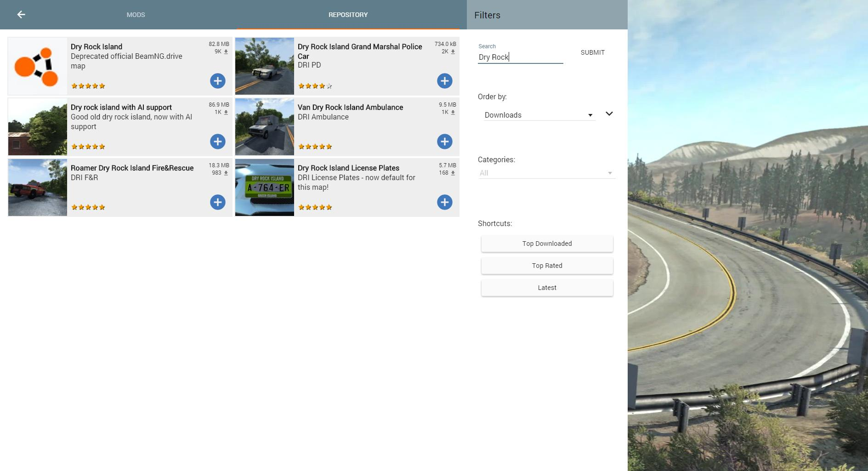This screenshot has height=471, width=868.
Task: Focus the Search input field
Action: [520, 57]
